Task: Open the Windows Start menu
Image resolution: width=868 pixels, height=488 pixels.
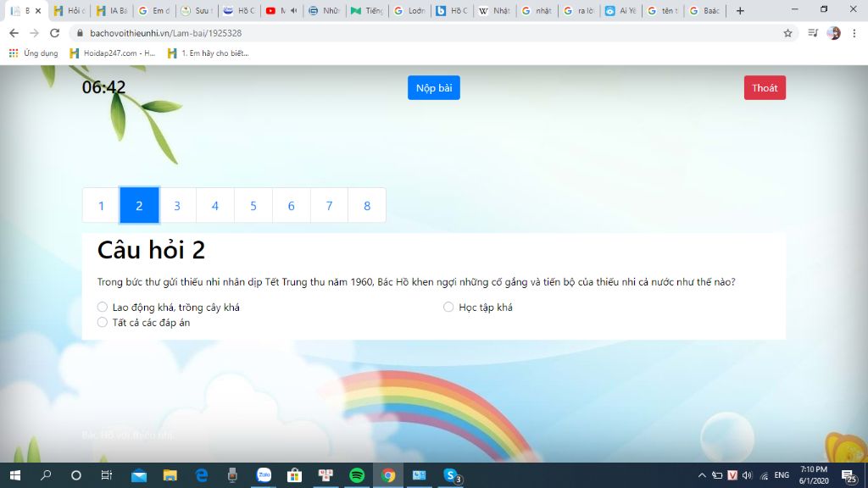Action: coord(15,474)
